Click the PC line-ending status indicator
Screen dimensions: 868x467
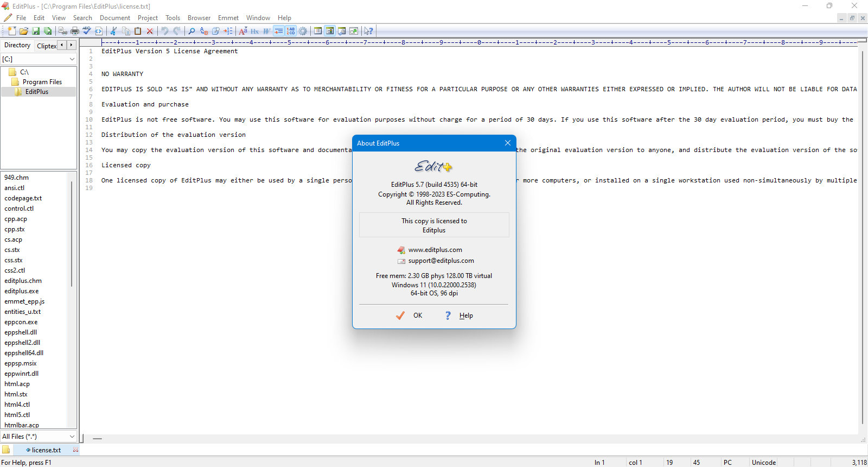click(727, 463)
